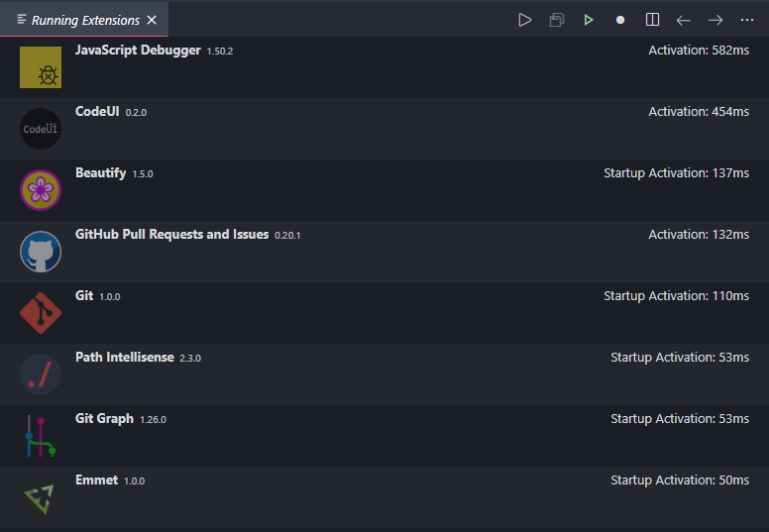Select the CodeUI extension name
Image resolution: width=769 pixels, height=532 pixels.
click(97, 112)
